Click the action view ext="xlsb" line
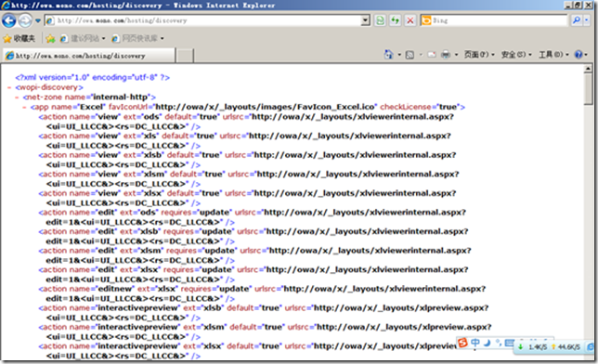Screen dimensions: 598x364 (x=247, y=160)
